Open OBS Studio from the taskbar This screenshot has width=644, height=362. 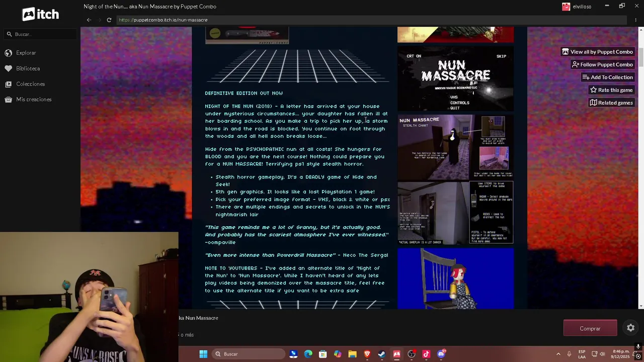coord(412,354)
